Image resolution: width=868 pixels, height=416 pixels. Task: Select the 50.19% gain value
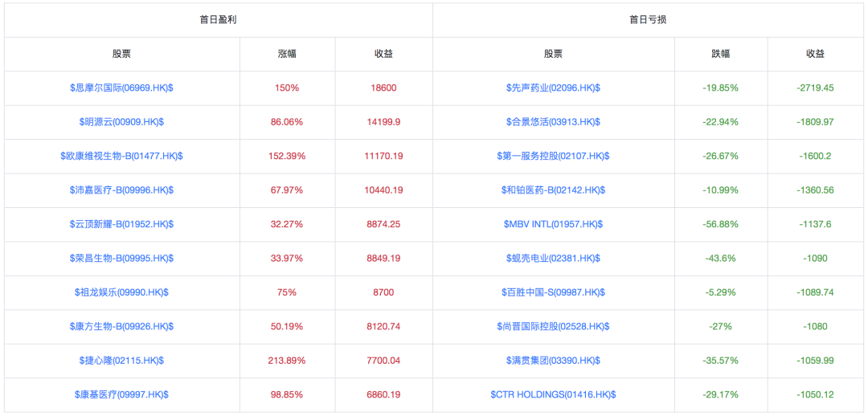287,326
